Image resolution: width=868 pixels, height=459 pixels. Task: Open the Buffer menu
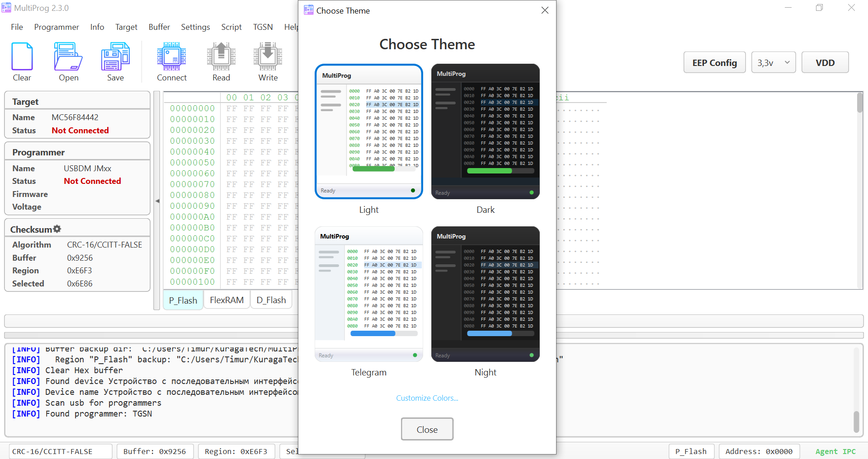point(159,27)
